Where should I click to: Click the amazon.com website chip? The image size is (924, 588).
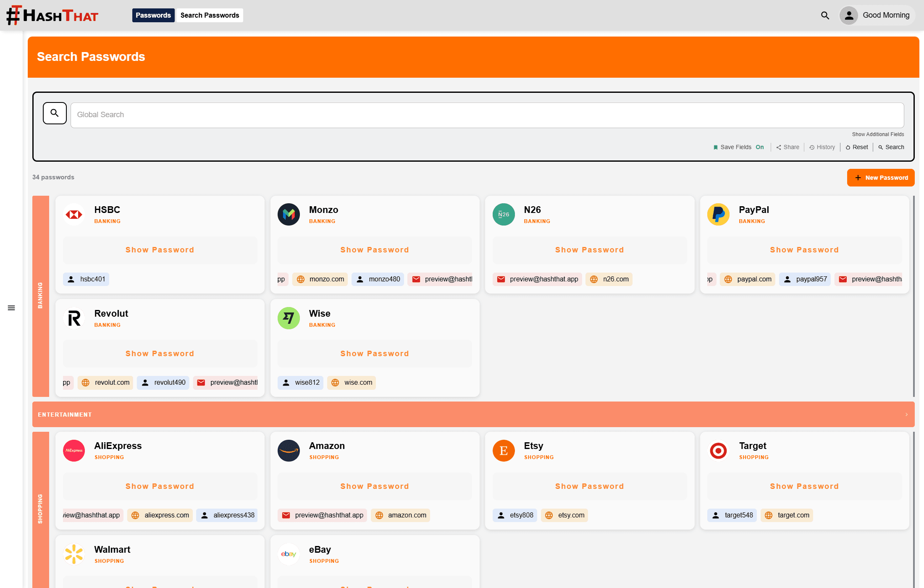tap(400, 515)
